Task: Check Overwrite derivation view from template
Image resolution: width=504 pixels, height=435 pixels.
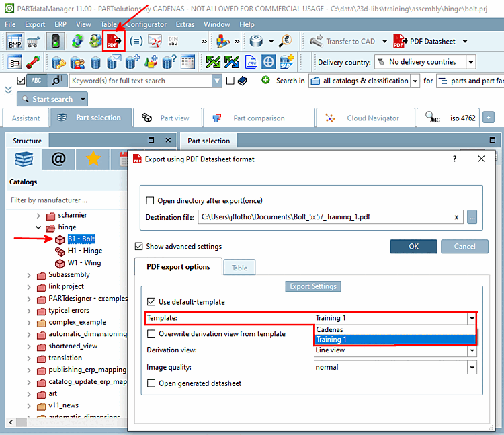Action: coord(151,333)
